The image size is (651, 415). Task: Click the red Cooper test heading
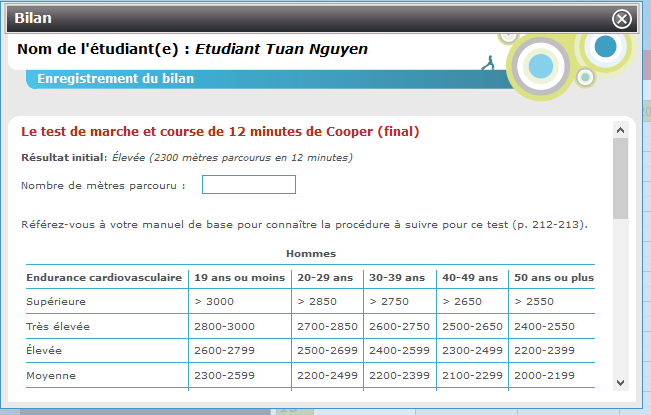[220, 131]
